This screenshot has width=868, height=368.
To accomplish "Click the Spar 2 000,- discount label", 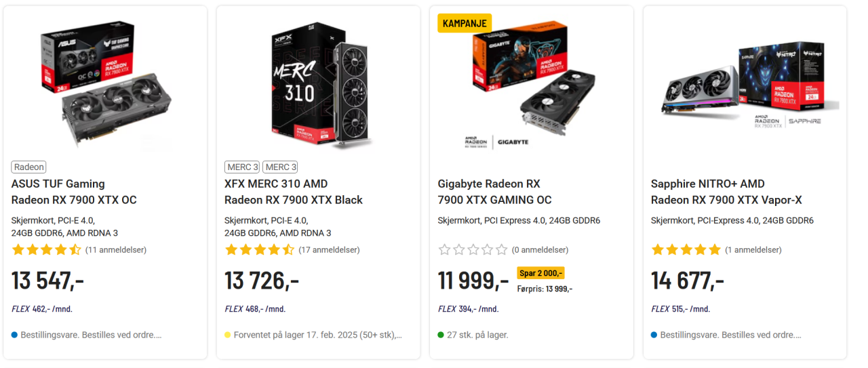I will click(540, 273).
